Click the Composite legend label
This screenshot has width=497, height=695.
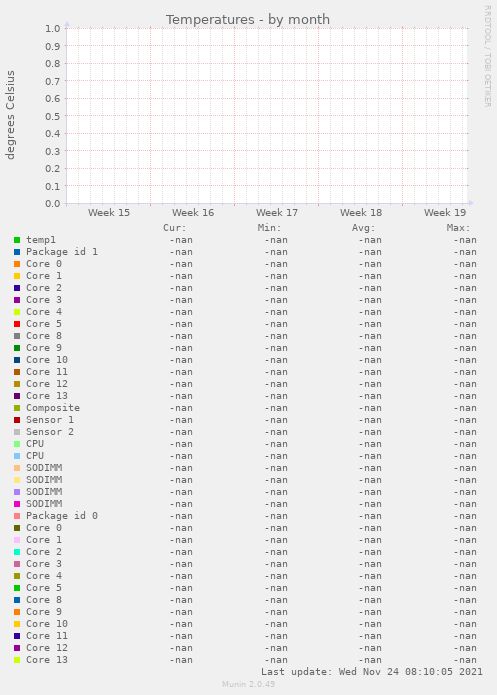pyautogui.click(x=53, y=408)
